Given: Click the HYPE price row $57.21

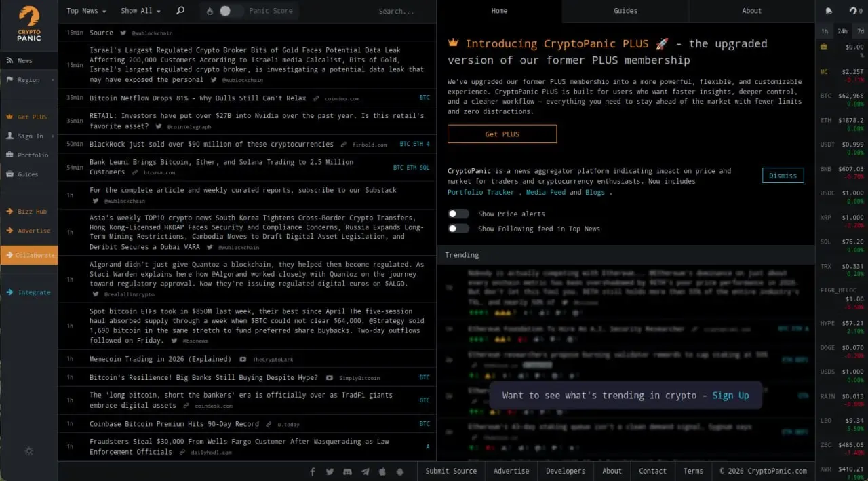Looking at the screenshot, I should click(x=842, y=327).
